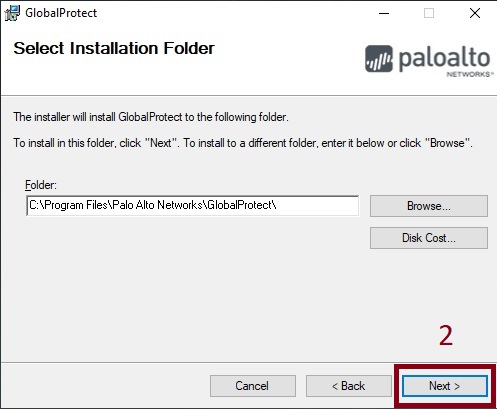Click the red number 2 annotation
The width and height of the screenshot is (497, 409).
click(x=446, y=335)
